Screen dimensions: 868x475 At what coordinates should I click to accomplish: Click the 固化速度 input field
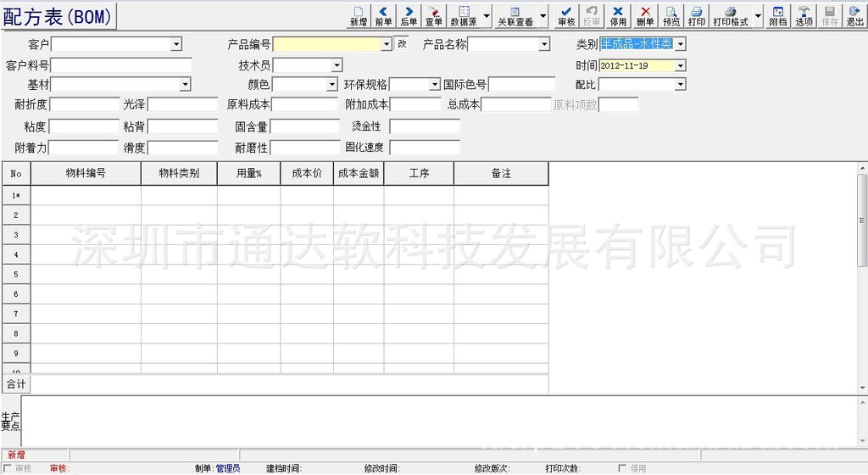click(x=425, y=148)
